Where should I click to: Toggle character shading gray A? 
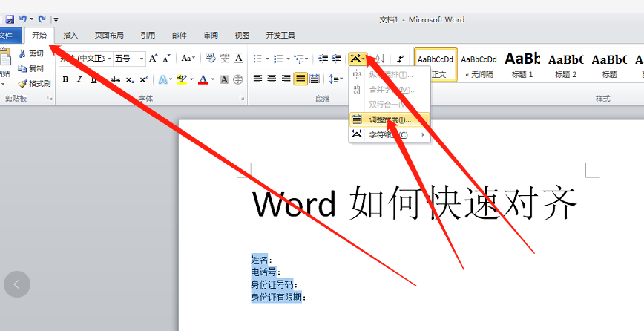pyautogui.click(x=224, y=79)
